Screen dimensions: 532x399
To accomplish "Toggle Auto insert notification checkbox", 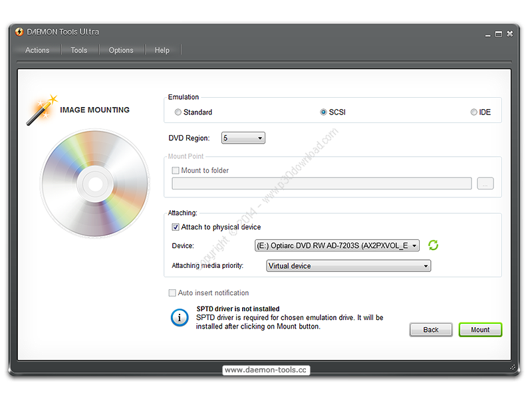I will coord(172,293).
